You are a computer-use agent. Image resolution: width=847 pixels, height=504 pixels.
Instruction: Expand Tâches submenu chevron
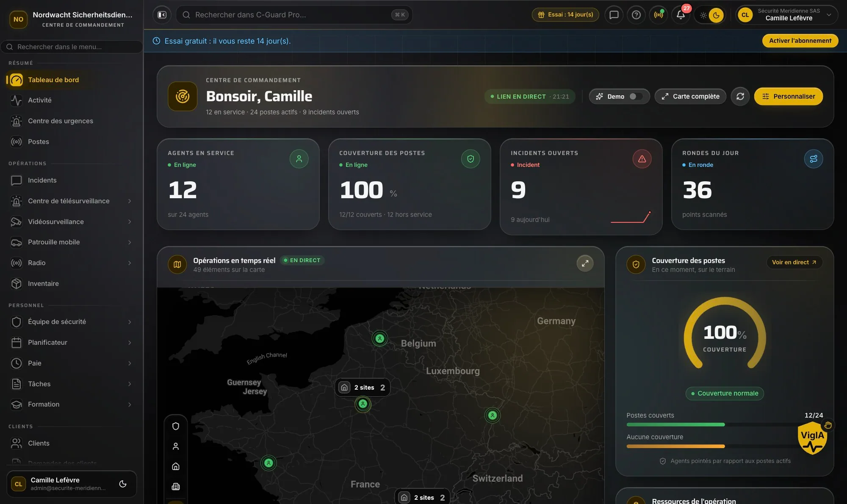(x=130, y=384)
